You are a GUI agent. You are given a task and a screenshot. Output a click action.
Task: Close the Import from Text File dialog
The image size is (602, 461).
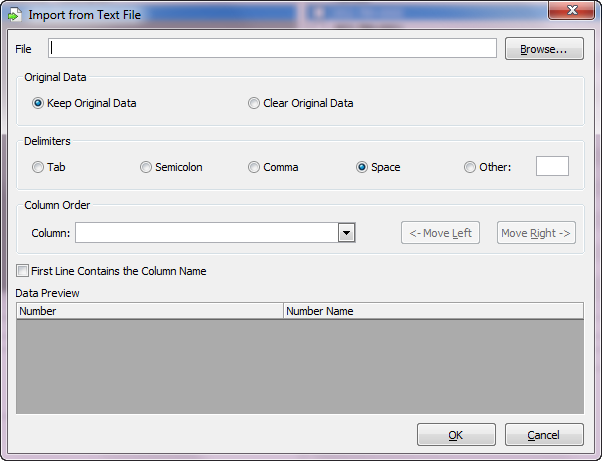pyautogui.click(x=572, y=11)
